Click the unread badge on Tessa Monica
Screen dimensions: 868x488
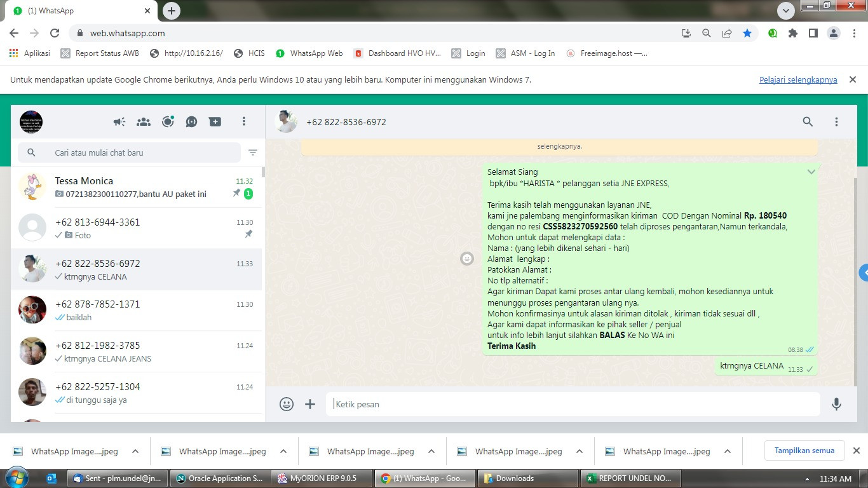pyautogui.click(x=248, y=194)
